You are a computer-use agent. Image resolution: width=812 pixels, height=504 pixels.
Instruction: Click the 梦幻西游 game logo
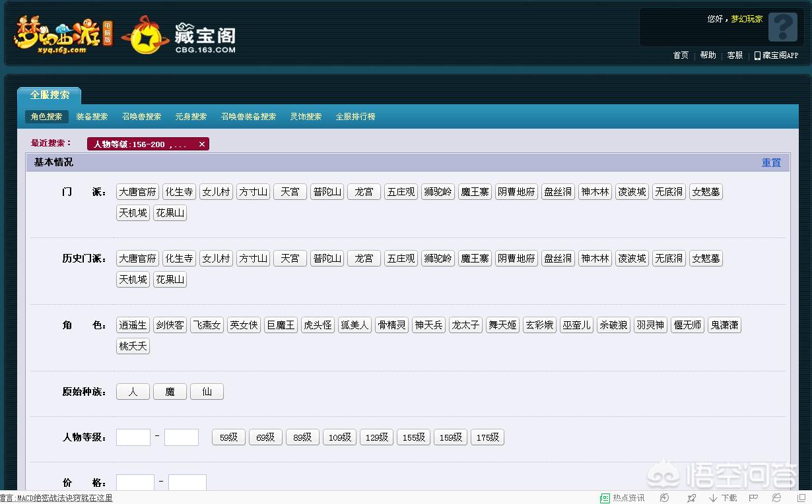point(63,34)
